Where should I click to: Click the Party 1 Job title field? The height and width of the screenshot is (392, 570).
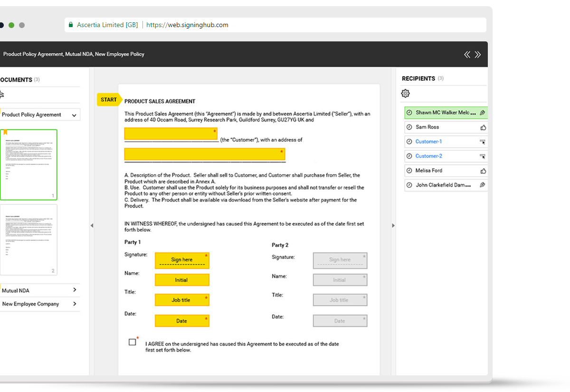[x=182, y=300]
